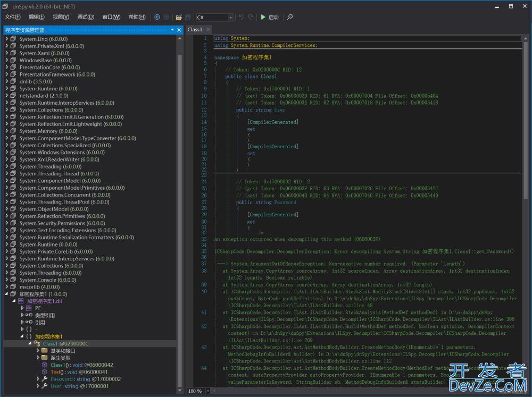Click the 基类和接口 folder icon
Screen dimensions: 532x397
coord(45,351)
